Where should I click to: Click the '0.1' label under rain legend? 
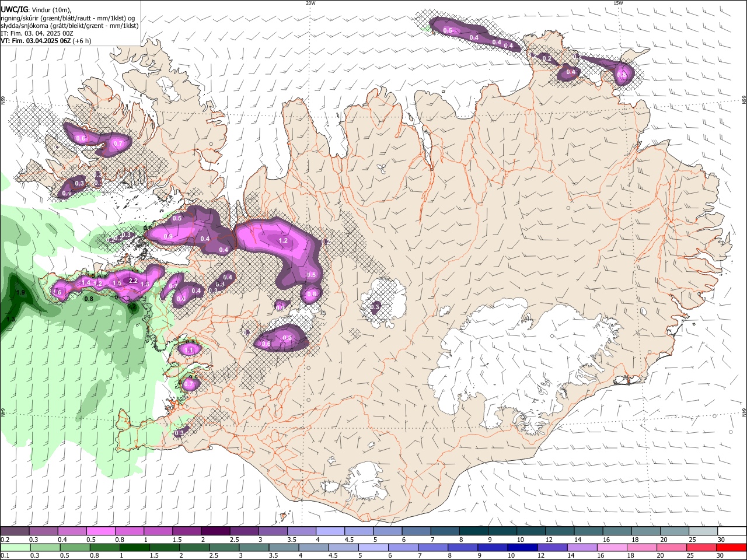point(4,555)
